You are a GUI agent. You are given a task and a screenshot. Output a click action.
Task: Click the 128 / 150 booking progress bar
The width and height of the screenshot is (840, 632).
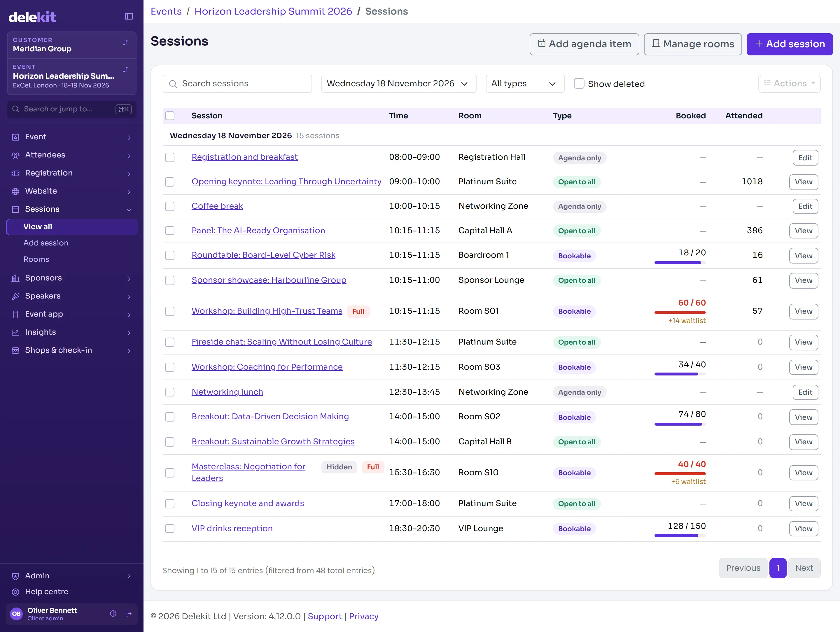680,536
